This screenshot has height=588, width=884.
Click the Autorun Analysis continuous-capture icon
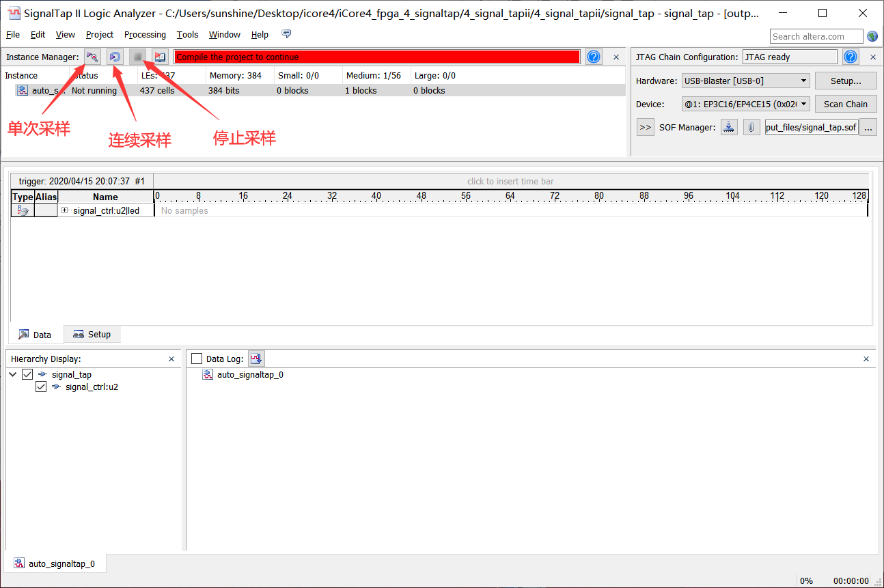click(x=115, y=57)
